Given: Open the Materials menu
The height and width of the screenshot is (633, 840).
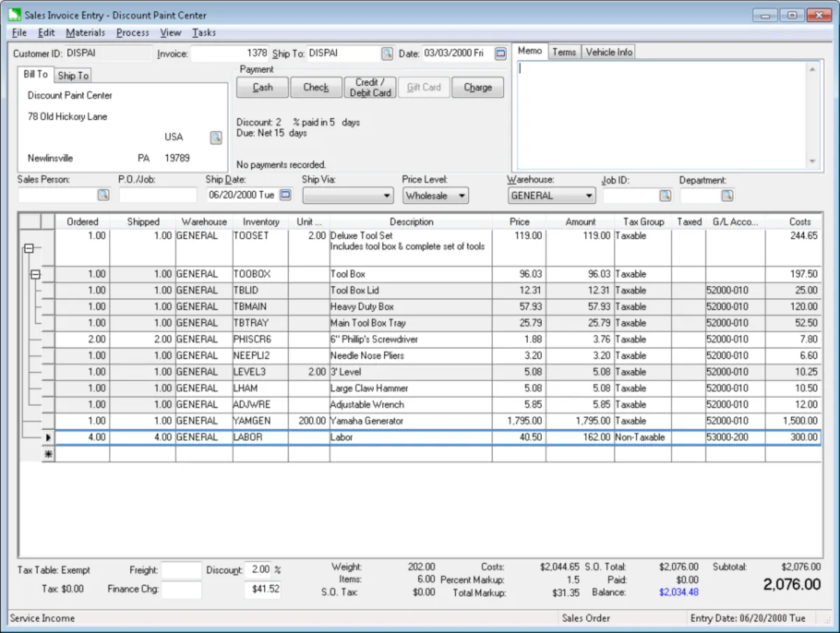Looking at the screenshot, I should (85, 33).
